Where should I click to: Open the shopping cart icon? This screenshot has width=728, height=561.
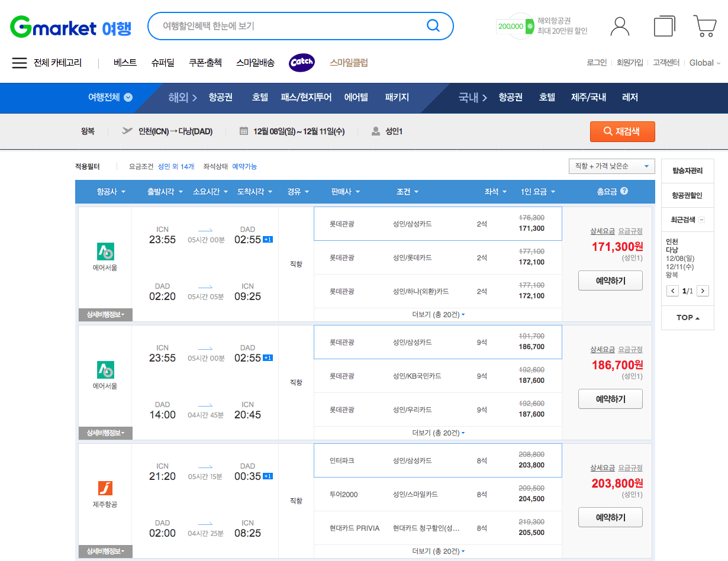(x=704, y=26)
